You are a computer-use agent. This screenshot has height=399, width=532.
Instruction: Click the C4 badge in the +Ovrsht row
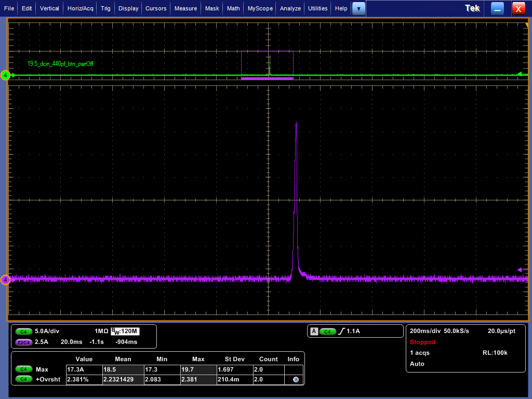coord(23,379)
